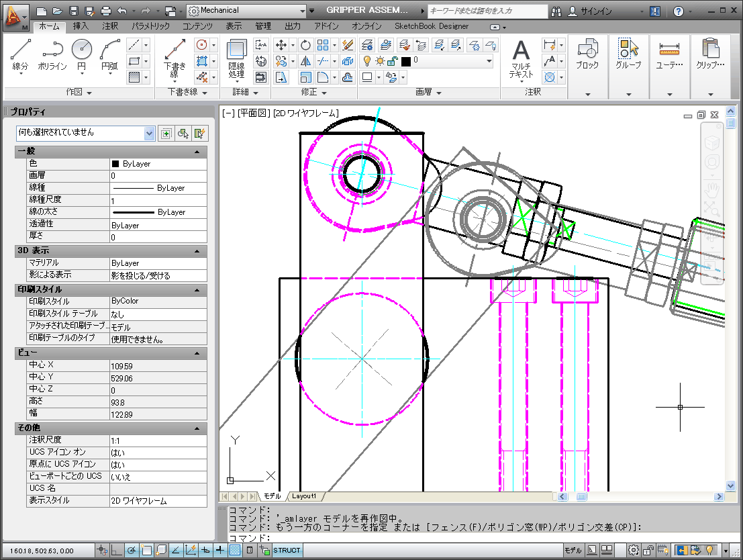Toggle object snap in status bar
The width and height of the screenshot is (743, 560).
pyautogui.click(x=146, y=550)
